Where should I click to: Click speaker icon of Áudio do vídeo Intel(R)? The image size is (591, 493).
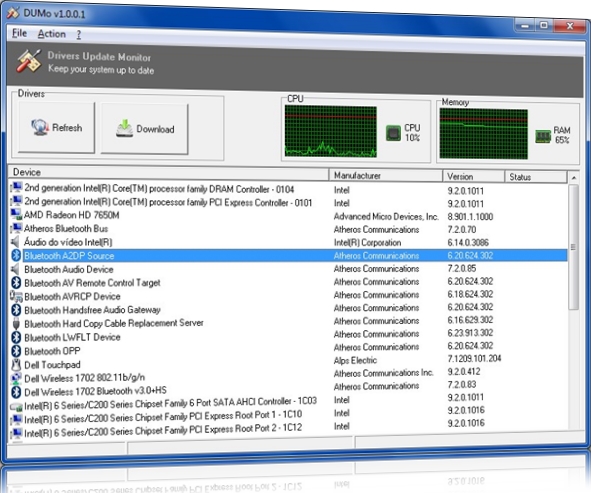(x=15, y=241)
